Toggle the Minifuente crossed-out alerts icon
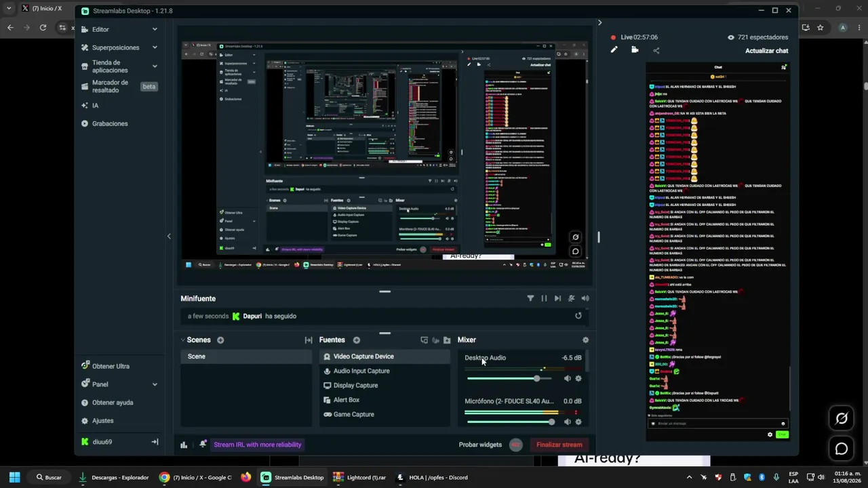This screenshot has width=868, height=488. 571,298
